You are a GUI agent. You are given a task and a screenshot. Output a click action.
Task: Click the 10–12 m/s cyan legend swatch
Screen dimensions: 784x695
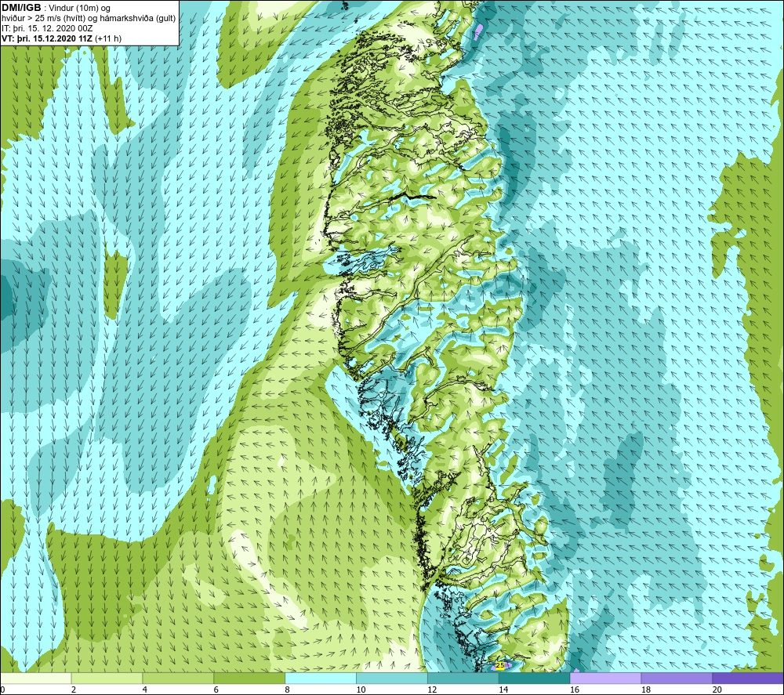pos(391,678)
